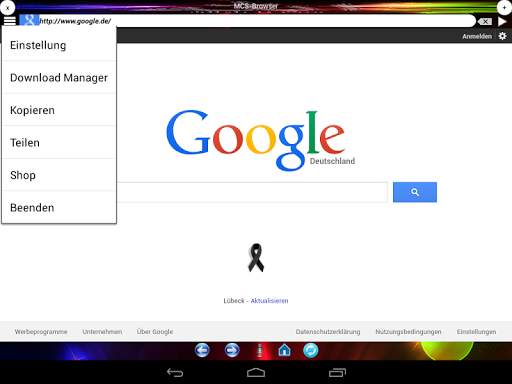Click the Lübeck location text
The image size is (512, 384).
coord(234,301)
